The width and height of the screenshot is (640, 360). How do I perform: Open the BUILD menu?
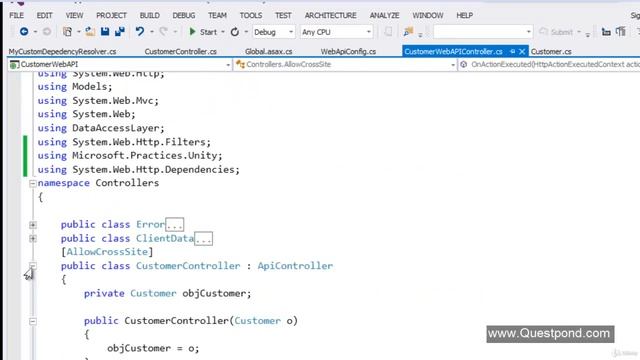point(150,16)
